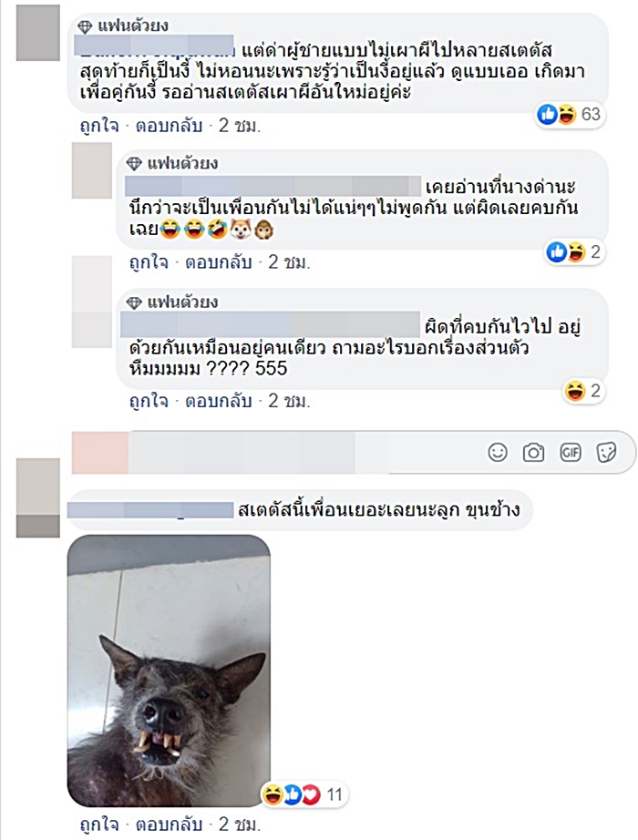Open the GIF picker
The image size is (638, 840).
point(570,453)
